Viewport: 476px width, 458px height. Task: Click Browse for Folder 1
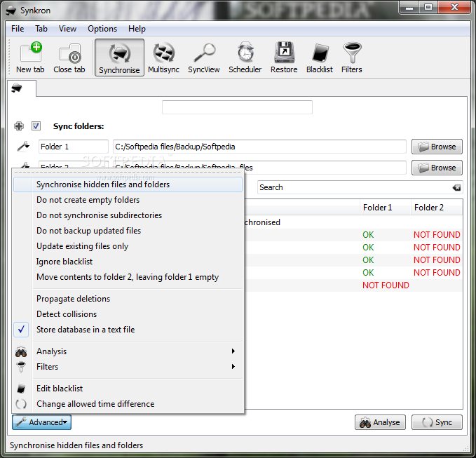(437, 147)
